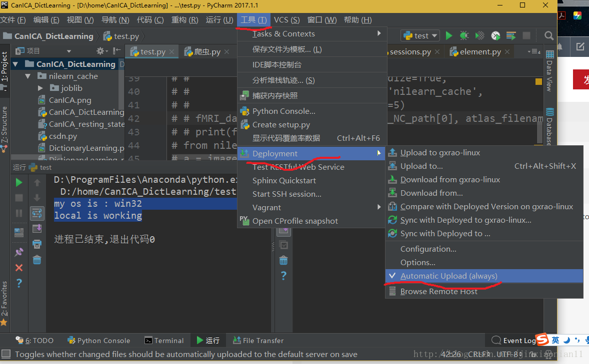
Task: Print run output with printer icon
Action: pyautogui.click(x=37, y=244)
